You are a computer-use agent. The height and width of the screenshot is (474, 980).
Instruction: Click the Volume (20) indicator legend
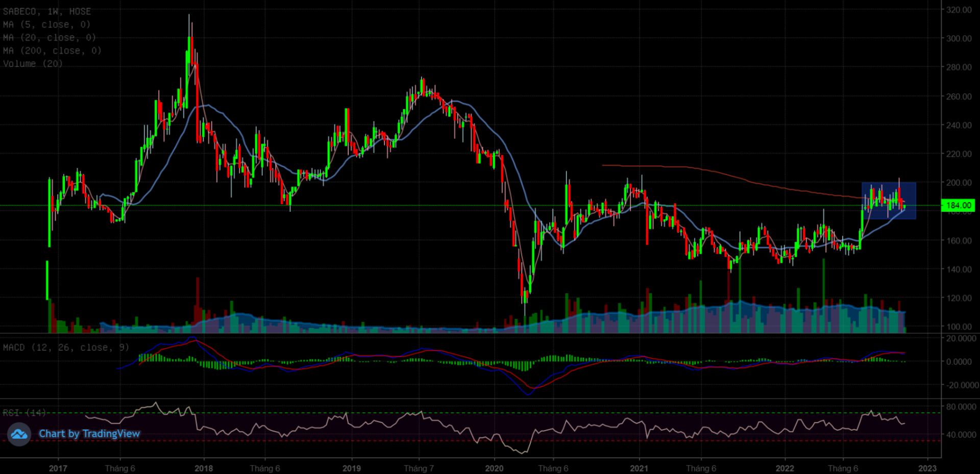[x=33, y=64]
